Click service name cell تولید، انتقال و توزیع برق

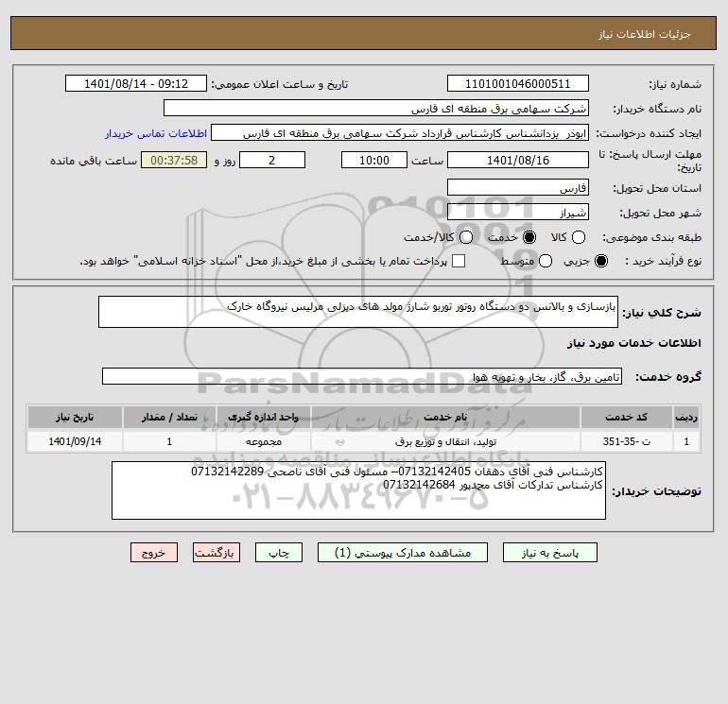point(445,441)
